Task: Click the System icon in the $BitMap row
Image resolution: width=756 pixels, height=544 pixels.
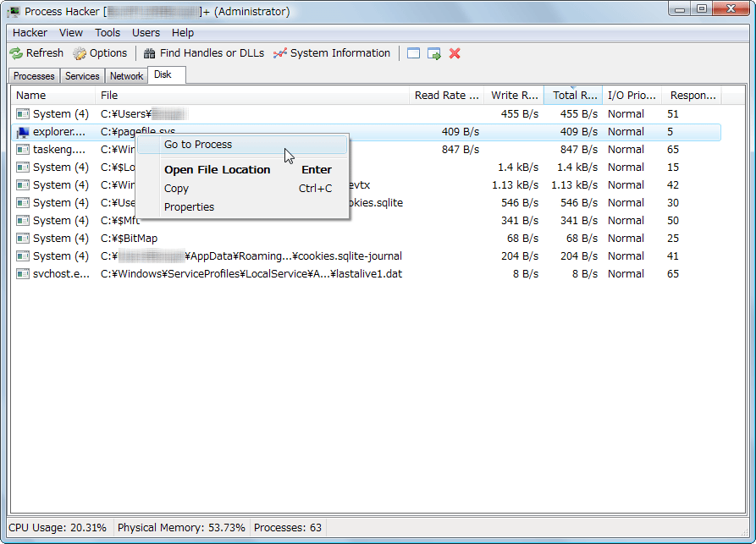Action: pos(23,239)
